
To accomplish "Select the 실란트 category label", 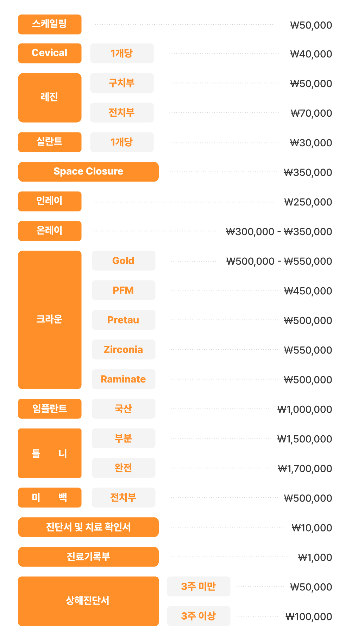I will coord(50,142).
